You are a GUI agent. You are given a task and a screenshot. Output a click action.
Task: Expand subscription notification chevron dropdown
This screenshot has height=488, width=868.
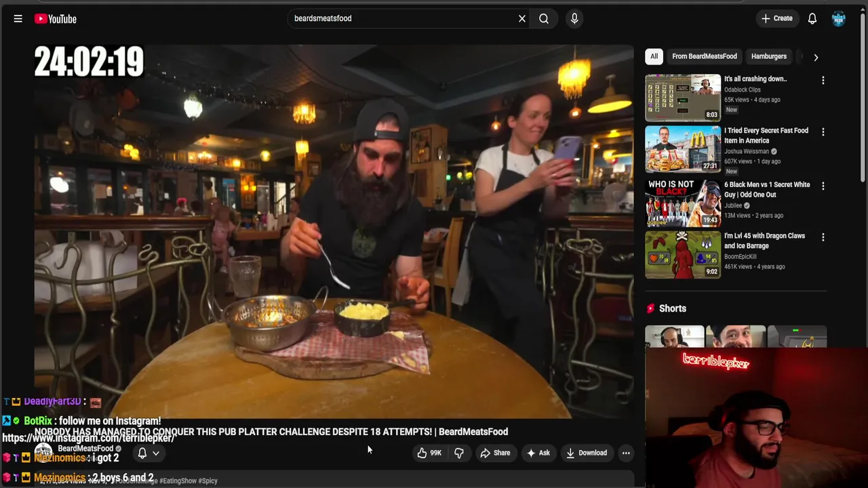pyautogui.click(x=156, y=453)
